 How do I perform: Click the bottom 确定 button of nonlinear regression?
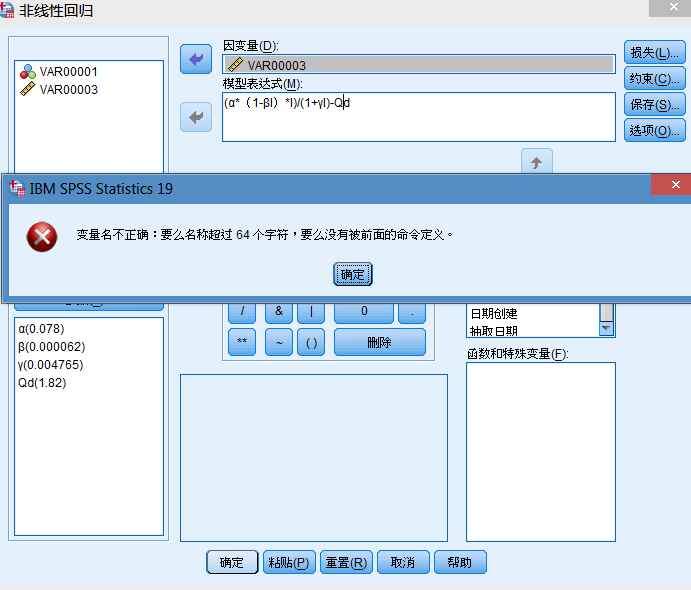pyautogui.click(x=232, y=562)
